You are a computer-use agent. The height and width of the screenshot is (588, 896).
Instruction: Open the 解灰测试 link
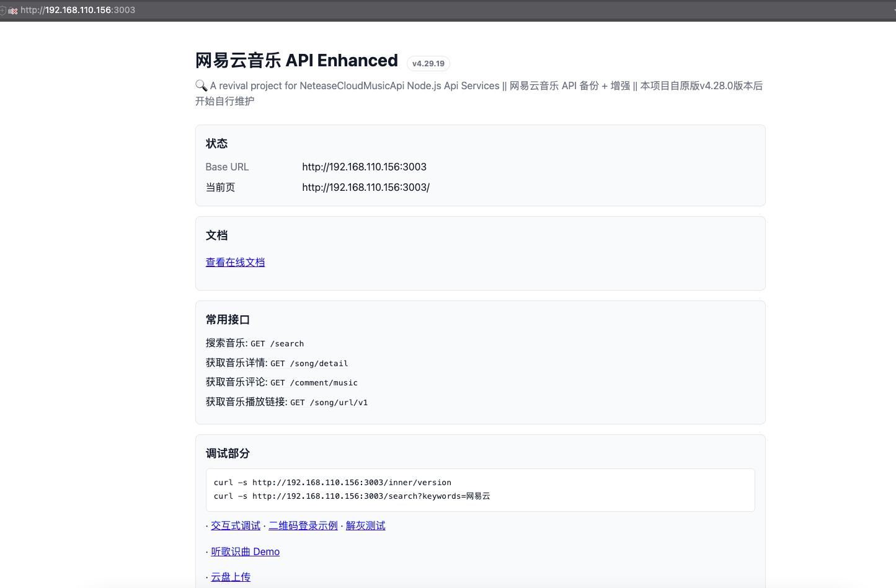click(x=365, y=525)
